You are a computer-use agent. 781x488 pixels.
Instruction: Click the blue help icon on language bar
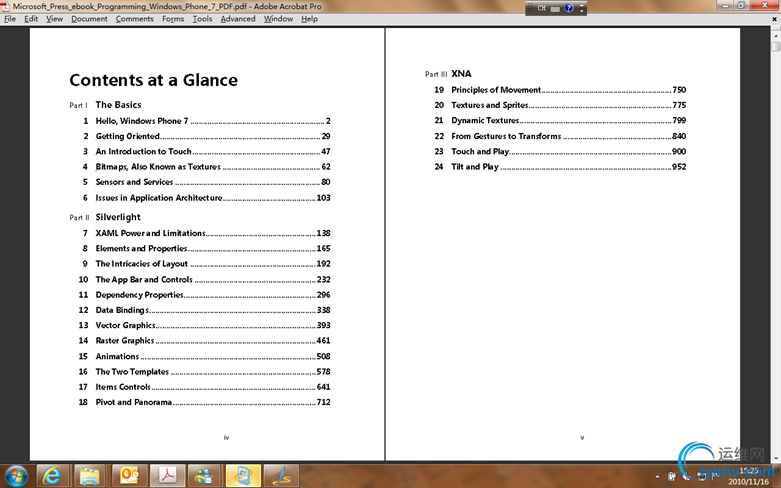pyautogui.click(x=569, y=8)
